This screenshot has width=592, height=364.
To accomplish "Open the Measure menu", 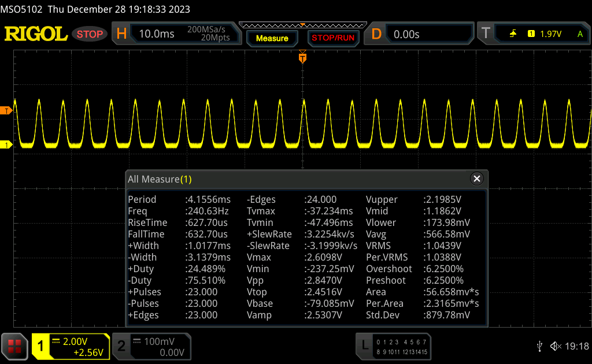I will (272, 38).
